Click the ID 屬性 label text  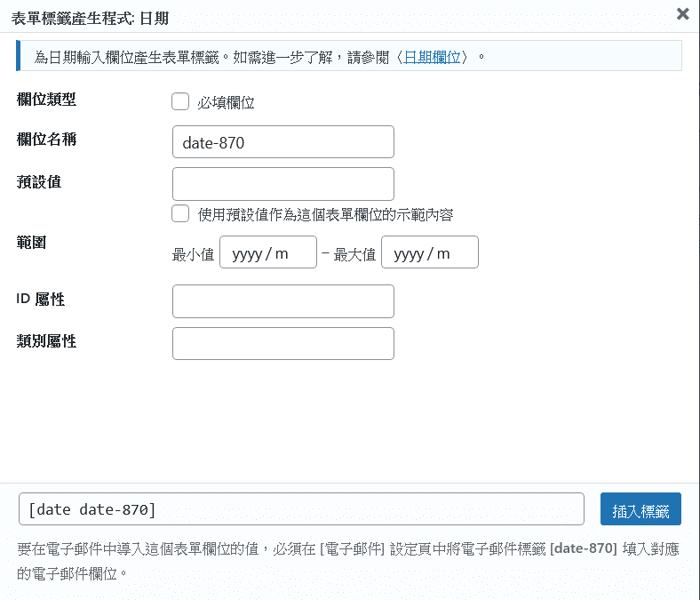41,299
